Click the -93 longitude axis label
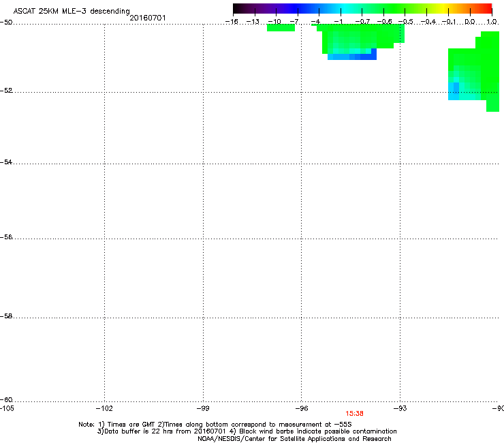This screenshot has width=504, height=443. pos(400,408)
